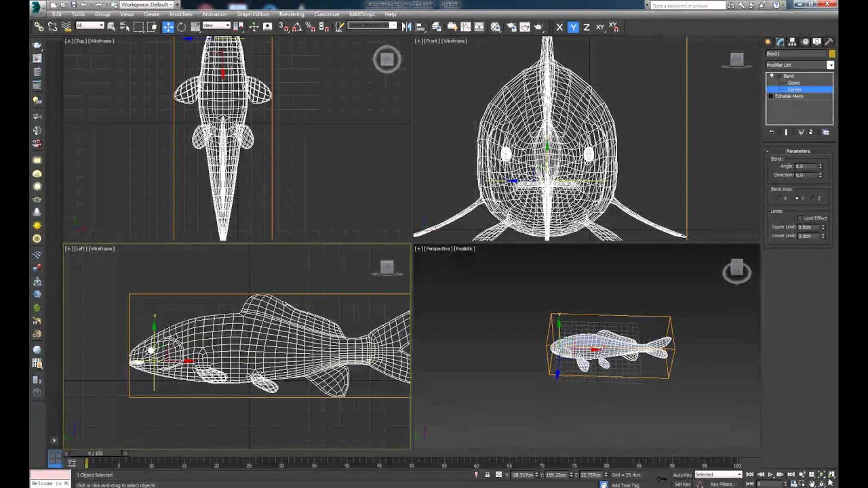Open the Rendering menu
868x488 pixels.
tap(292, 14)
